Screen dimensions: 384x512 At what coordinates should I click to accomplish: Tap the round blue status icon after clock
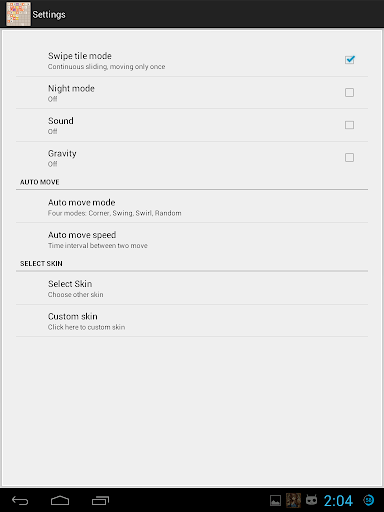369,500
